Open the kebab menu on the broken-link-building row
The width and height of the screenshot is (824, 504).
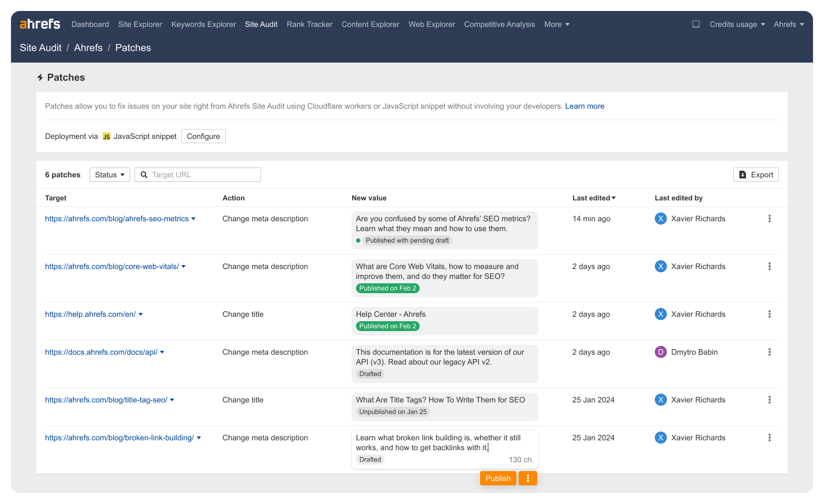click(x=770, y=438)
